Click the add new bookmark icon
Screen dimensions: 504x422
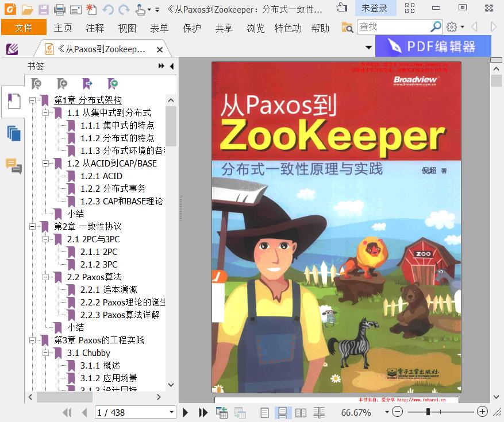[61, 83]
